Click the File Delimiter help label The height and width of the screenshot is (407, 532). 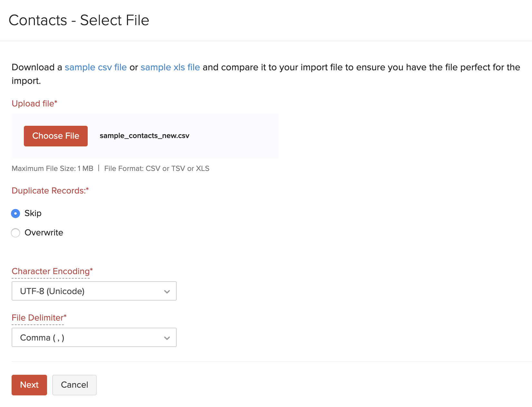38,318
